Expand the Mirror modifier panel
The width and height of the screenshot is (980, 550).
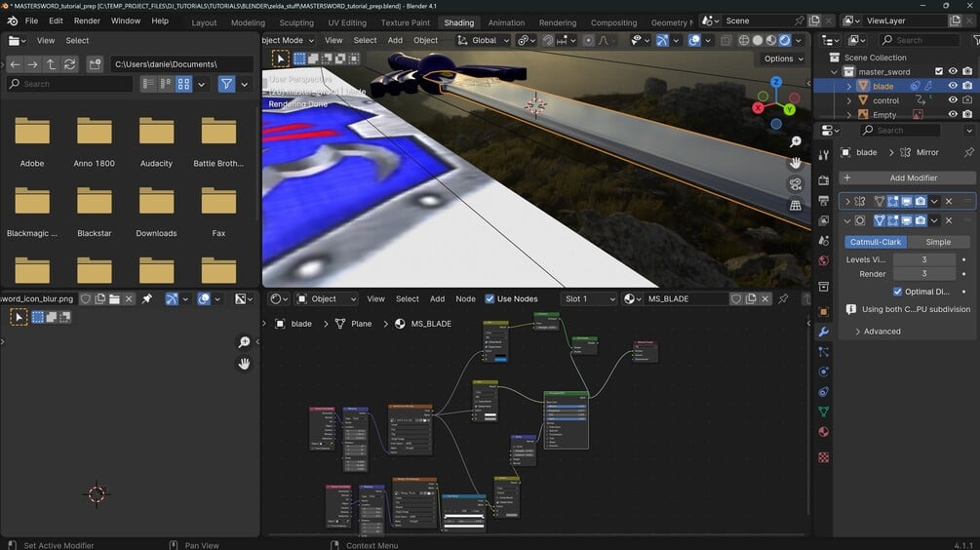(x=847, y=201)
